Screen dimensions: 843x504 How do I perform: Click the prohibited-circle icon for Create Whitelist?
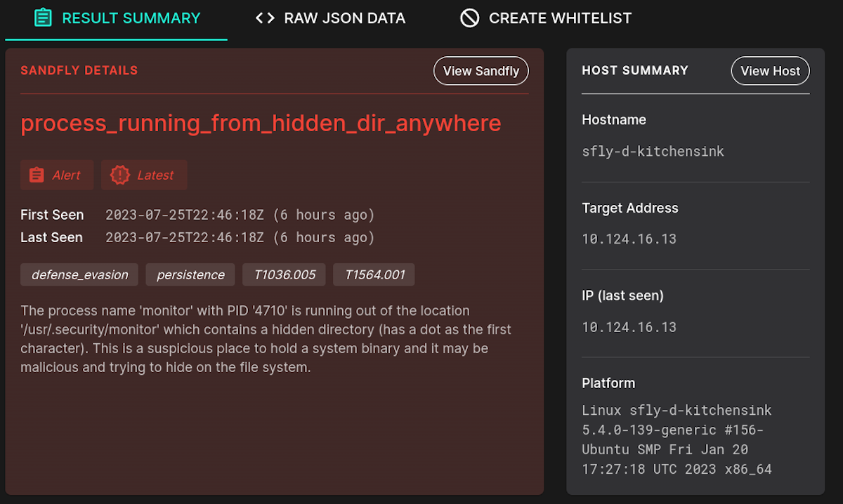469,18
